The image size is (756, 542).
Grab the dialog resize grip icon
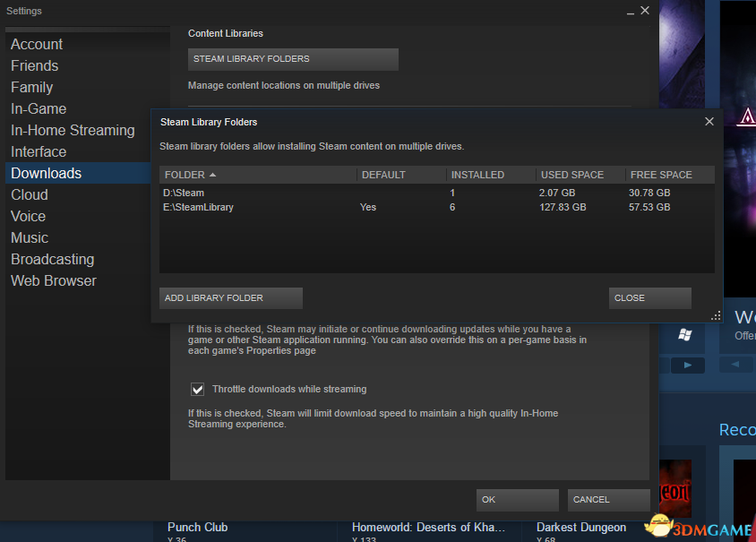pos(716,316)
